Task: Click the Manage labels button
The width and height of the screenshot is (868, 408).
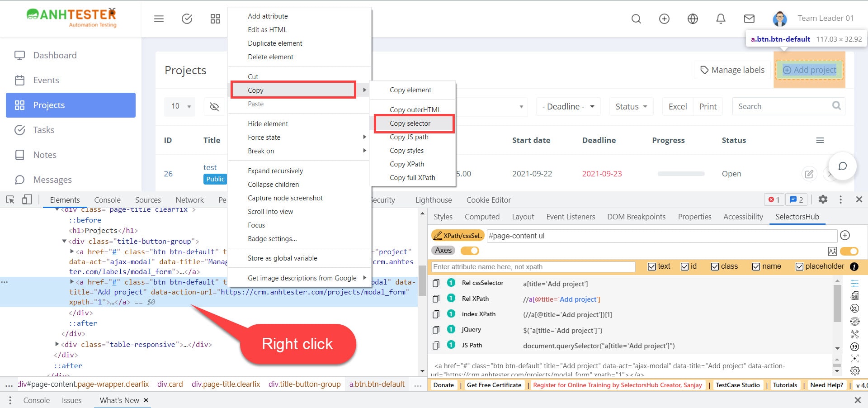Action: click(x=732, y=70)
